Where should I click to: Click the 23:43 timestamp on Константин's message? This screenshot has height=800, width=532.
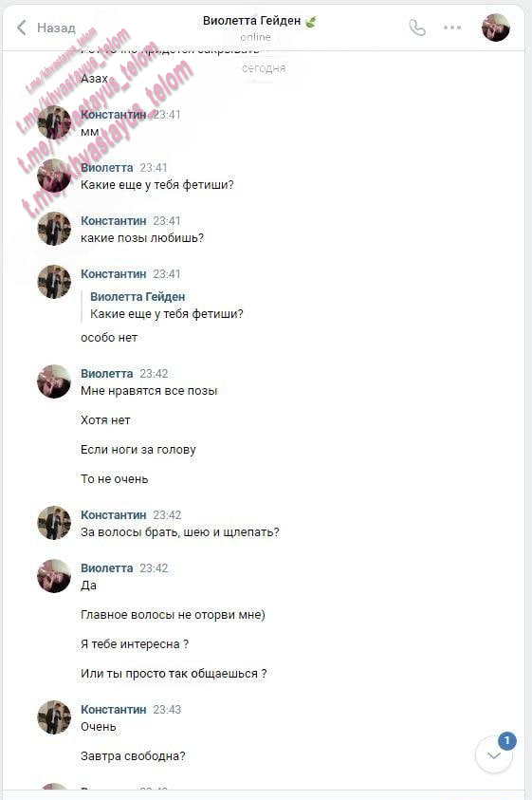click(167, 709)
